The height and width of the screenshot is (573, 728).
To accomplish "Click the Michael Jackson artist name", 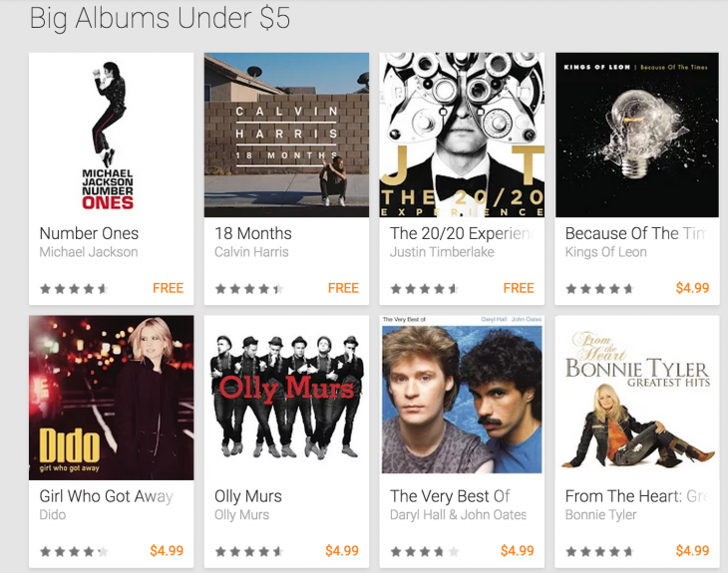I will pyautogui.click(x=89, y=252).
